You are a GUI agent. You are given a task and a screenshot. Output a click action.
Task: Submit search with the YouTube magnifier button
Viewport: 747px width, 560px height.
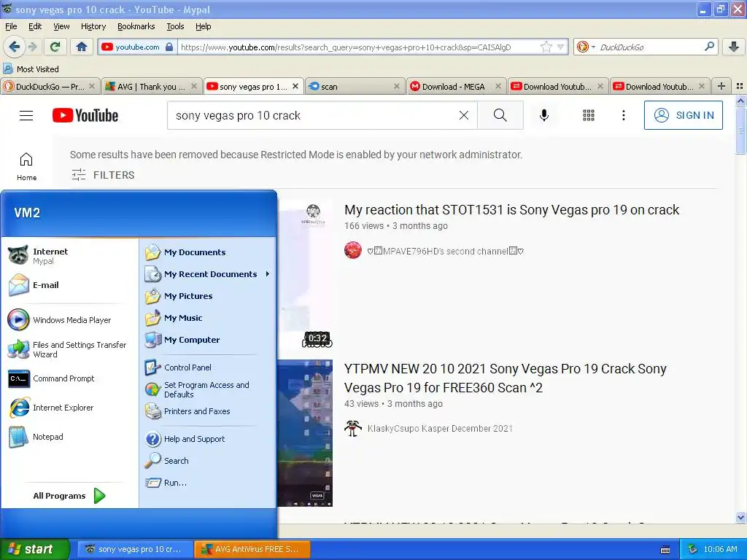point(500,115)
